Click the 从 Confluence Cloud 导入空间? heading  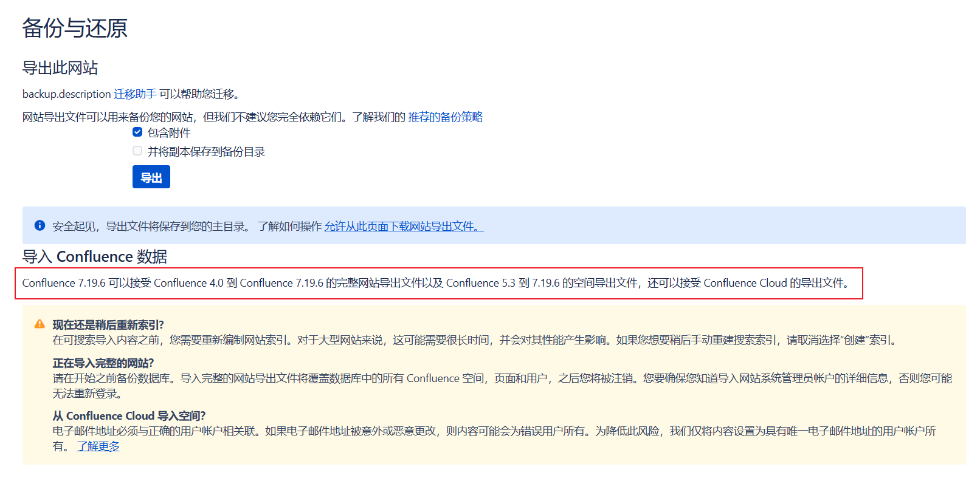(129, 416)
